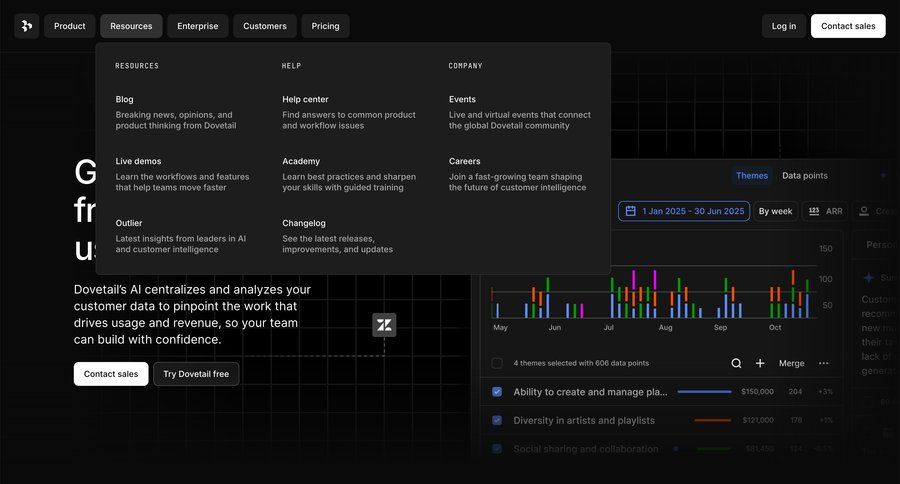Screen dimensions: 900x484
Task: Click the ARR metric icon
Action: (x=813, y=211)
